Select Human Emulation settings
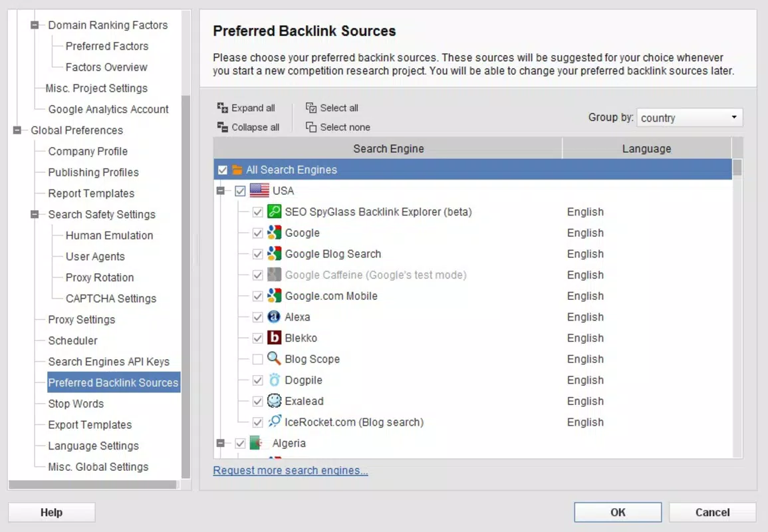This screenshot has width=768, height=532. point(109,235)
